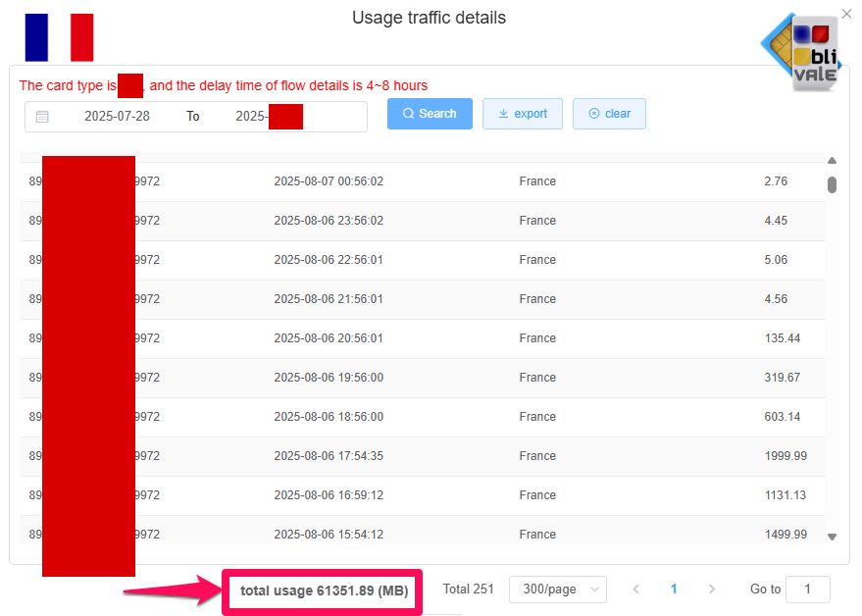The image size is (862, 616).
Task: Open the calendar date picker icon
Action: point(39,116)
